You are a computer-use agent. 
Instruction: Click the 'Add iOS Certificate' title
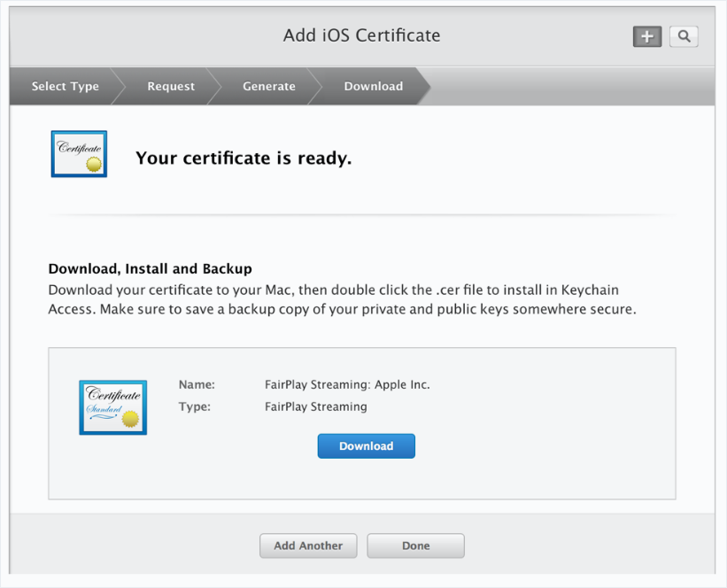click(x=361, y=35)
